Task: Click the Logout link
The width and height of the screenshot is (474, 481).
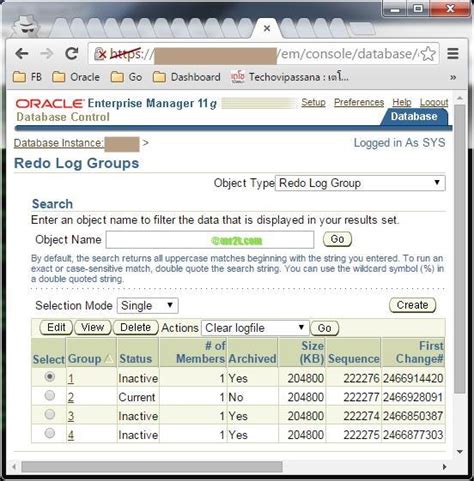Action: 434,102
